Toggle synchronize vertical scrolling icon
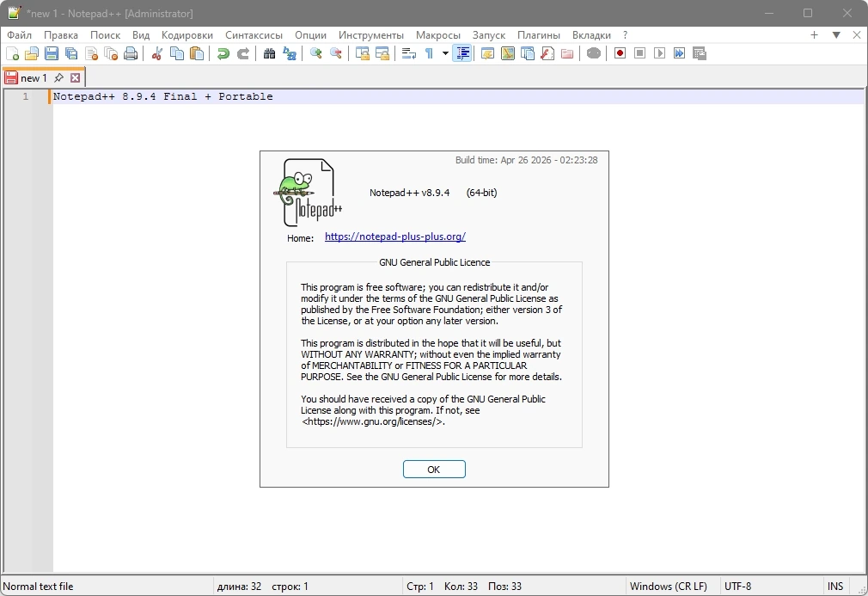This screenshot has height=596, width=868. (363, 53)
